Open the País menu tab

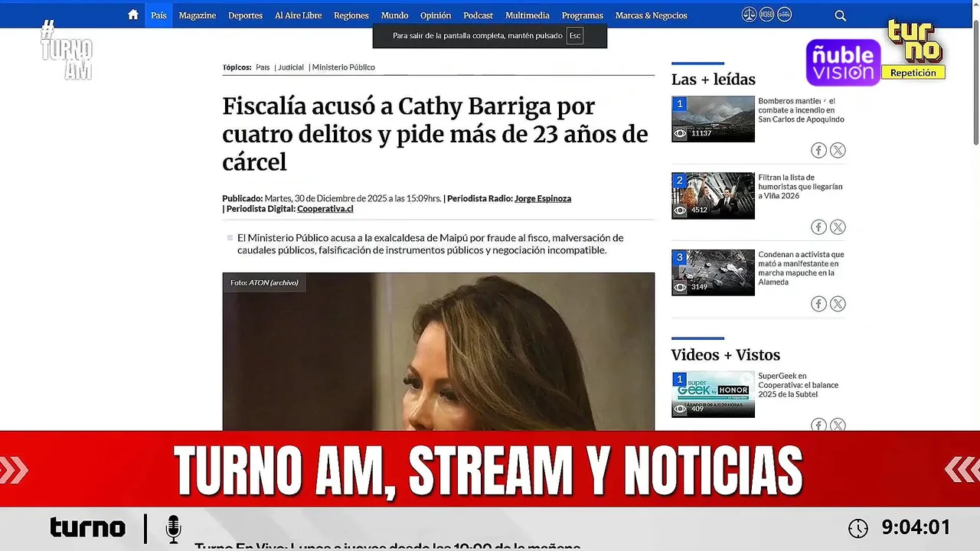pyautogui.click(x=158, y=15)
